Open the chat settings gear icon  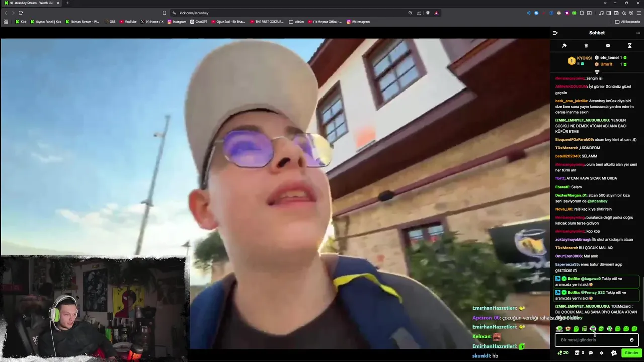[601, 353]
